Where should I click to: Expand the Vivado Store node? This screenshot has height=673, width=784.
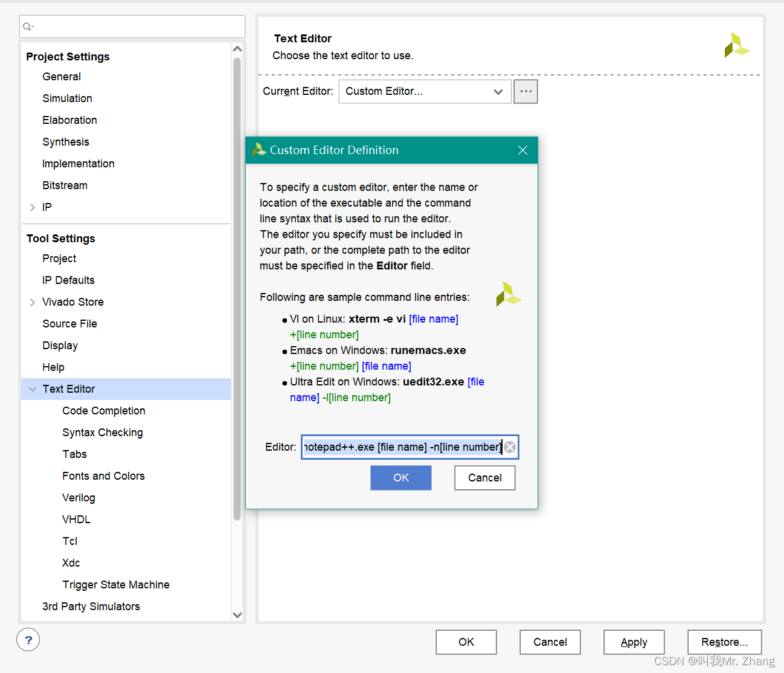(33, 302)
